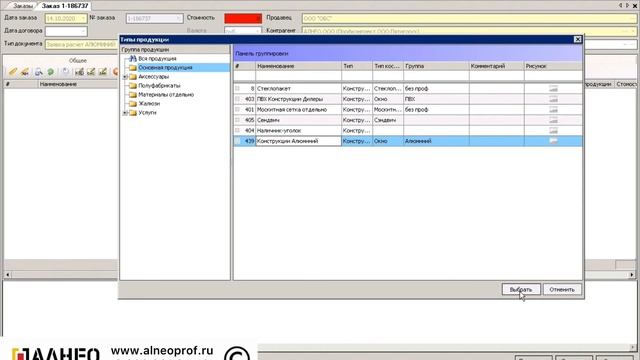Open the Дата договора date dropdown

pyautogui.click(x=83, y=31)
